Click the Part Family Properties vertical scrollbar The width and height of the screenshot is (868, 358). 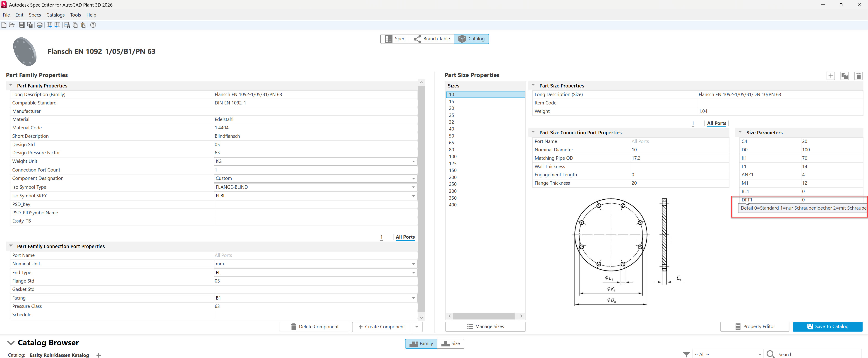pyautogui.click(x=421, y=199)
